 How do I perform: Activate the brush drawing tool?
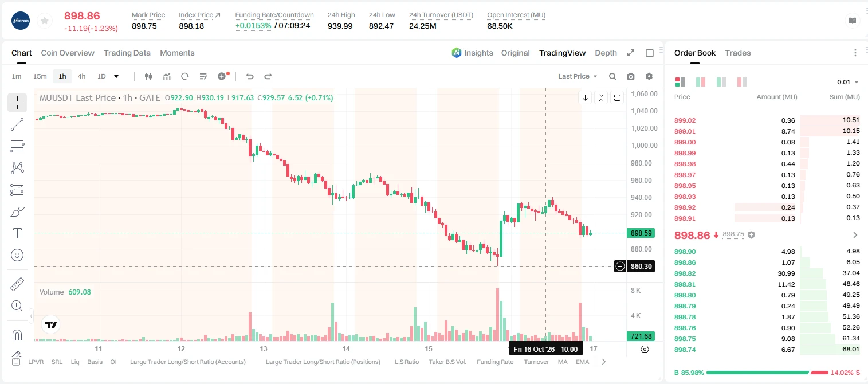point(17,211)
